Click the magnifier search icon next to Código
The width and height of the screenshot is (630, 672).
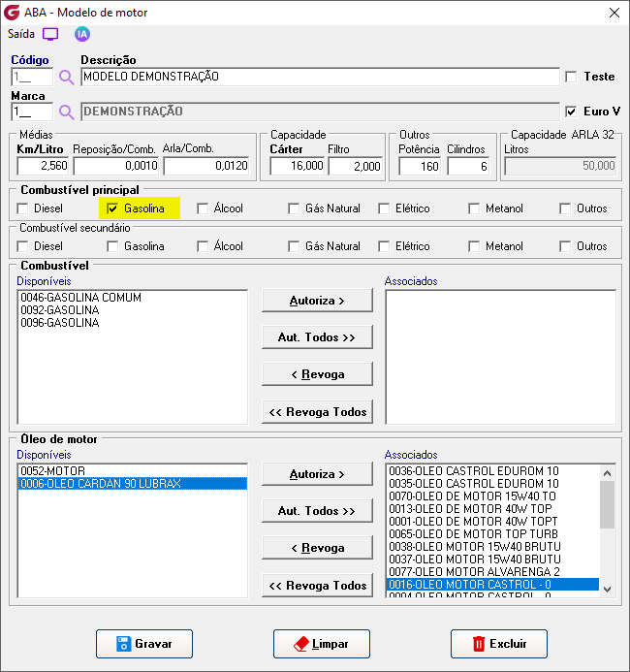(x=66, y=78)
